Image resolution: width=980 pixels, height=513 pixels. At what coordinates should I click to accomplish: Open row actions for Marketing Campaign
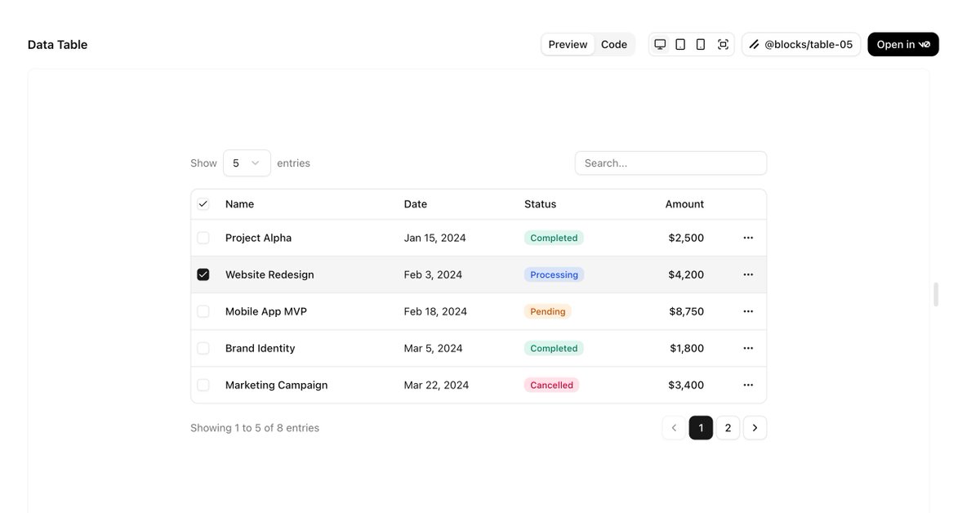coord(748,385)
